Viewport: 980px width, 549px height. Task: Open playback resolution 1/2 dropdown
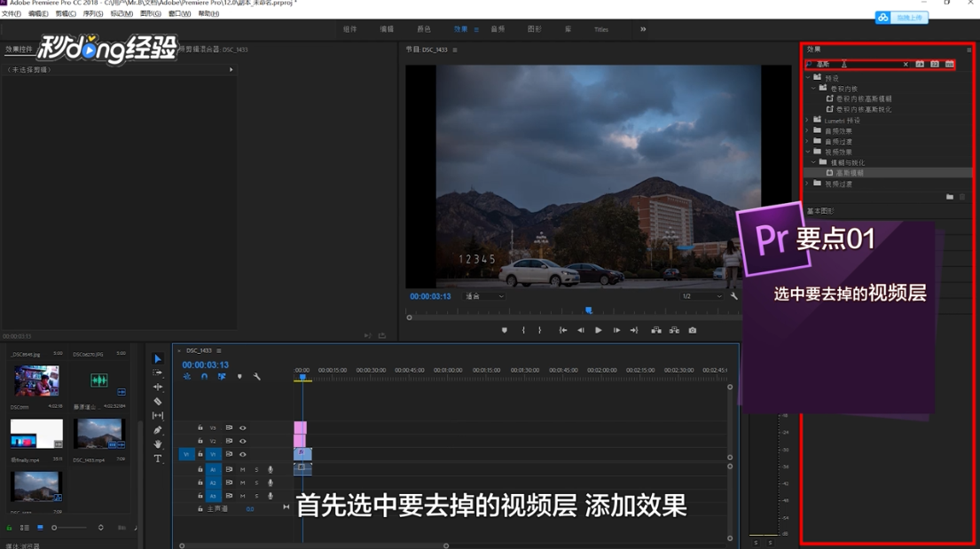click(702, 296)
